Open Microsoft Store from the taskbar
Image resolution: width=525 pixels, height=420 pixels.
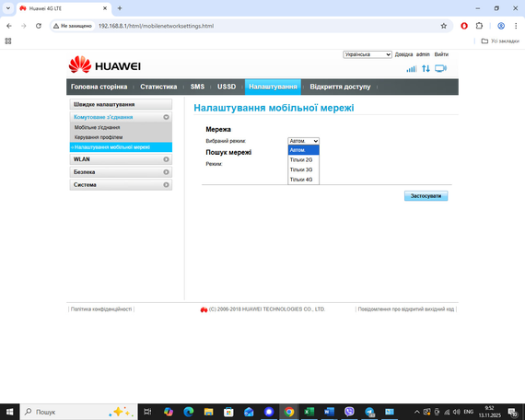click(228, 412)
